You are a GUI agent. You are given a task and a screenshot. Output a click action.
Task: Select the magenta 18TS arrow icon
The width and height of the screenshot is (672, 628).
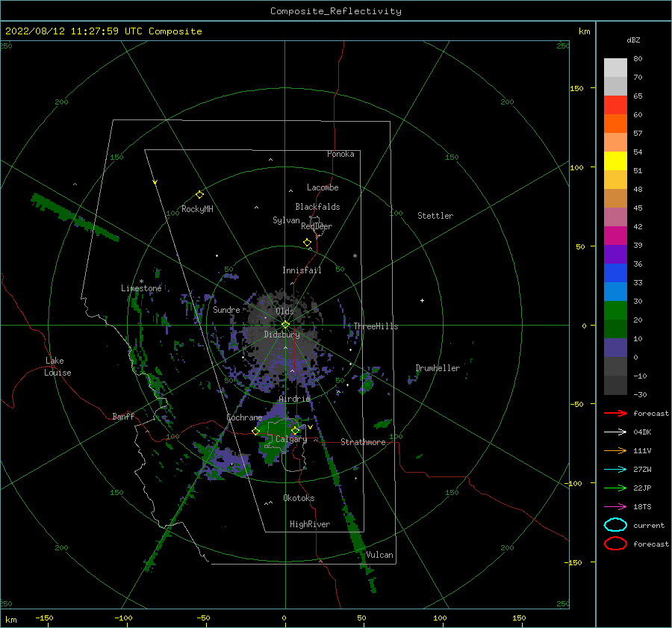[615, 507]
